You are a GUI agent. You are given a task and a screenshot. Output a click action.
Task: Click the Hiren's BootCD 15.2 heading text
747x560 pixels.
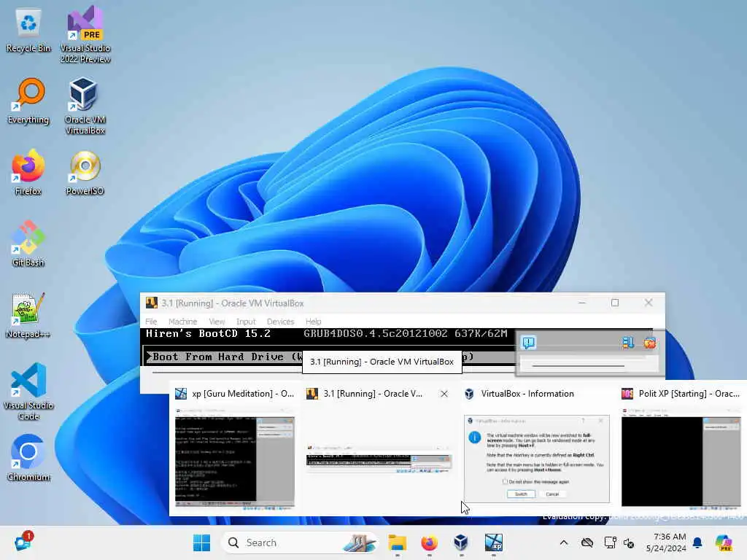click(x=208, y=334)
